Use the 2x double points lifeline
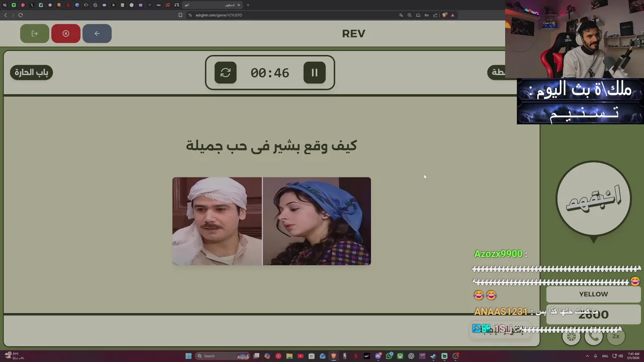The image size is (644, 362). tap(615, 336)
